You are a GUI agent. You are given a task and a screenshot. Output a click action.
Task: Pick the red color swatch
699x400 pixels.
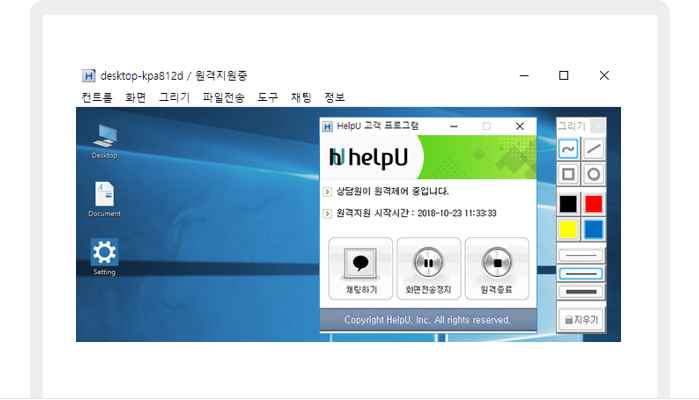pos(594,204)
